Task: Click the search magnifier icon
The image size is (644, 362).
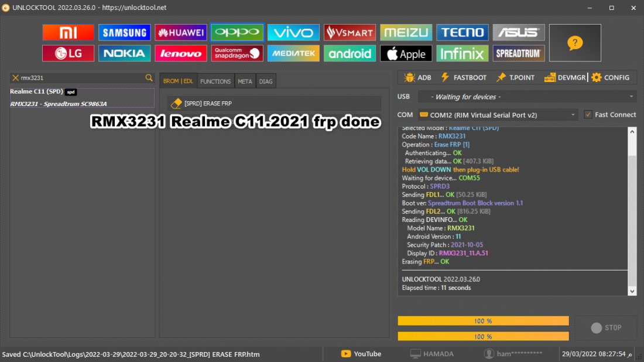Action: [x=149, y=78]
